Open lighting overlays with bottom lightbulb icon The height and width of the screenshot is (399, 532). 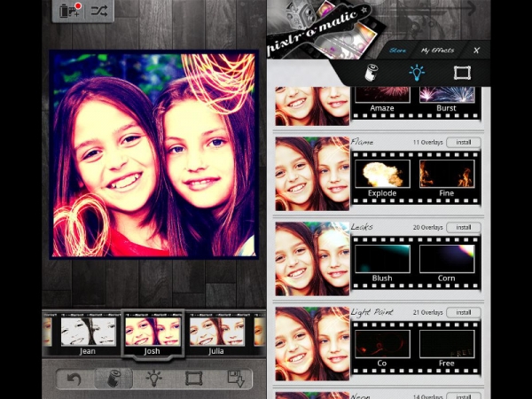pyautogui.click(x=153, y=379)
